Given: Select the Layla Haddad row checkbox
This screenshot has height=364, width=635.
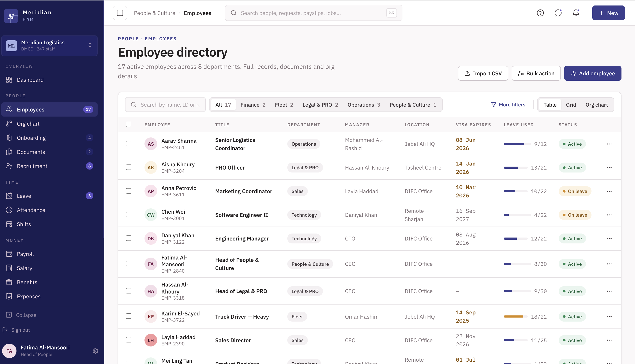Looking at the screenshot, I should tap(129, 340).
